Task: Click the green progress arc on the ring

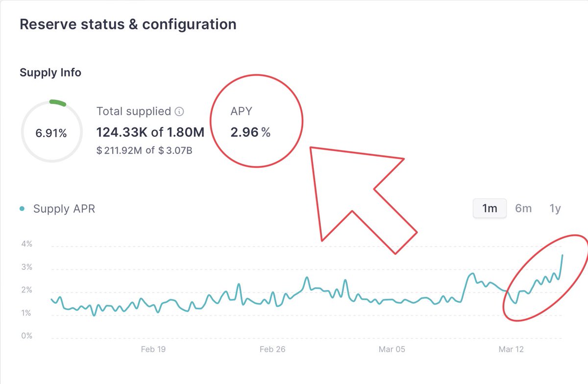Action: coord(57,102)
